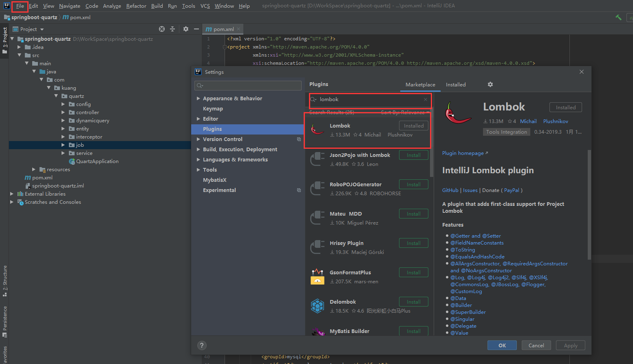Open Sort By Relevance dropdown
This screenshot has width=633, height=364.
pyautogui.click(x=405, y=112)
